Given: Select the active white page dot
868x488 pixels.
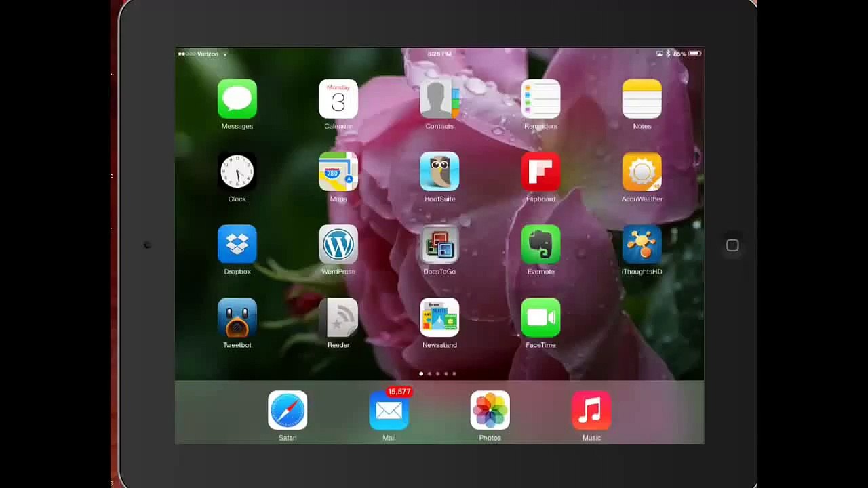Looking at the screenshot, I should click(x=421, y=373).
